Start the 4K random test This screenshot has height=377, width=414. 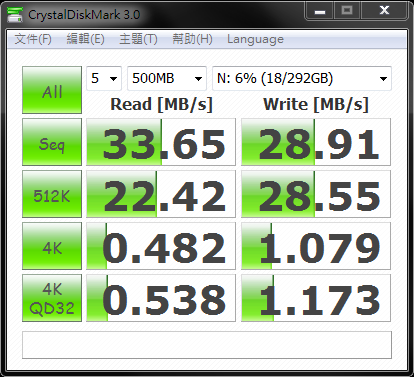click(x=52, y=246)
